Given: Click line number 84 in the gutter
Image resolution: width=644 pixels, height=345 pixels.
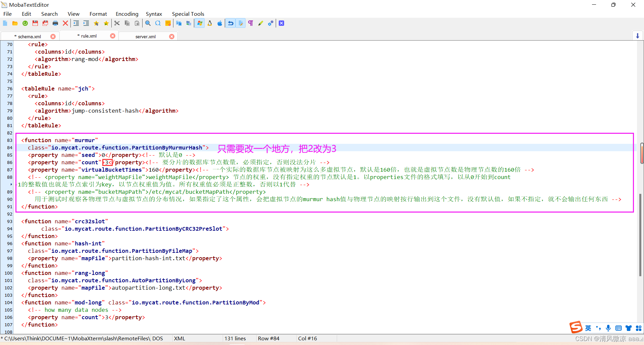Looking at the screenshot, I should [10, 148].
